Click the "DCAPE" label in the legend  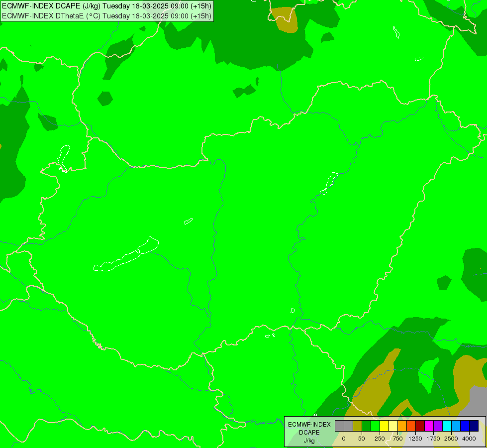(x=309, y=433)
